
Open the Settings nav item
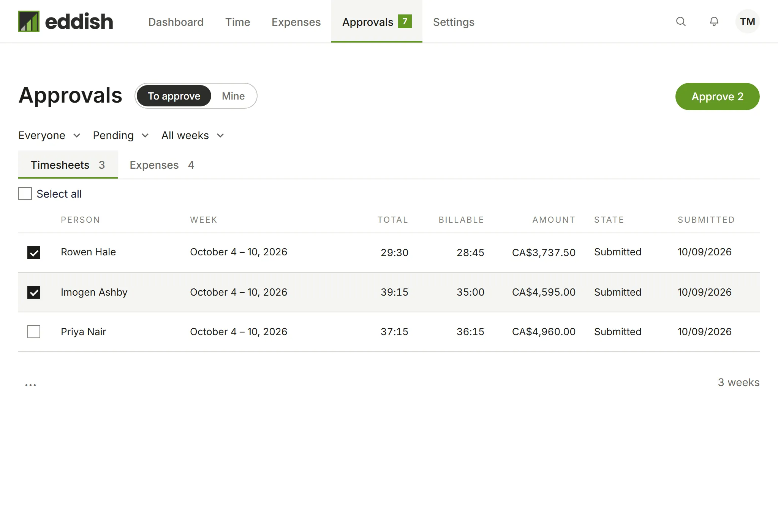pyautogui.click(x=454, y=22)
